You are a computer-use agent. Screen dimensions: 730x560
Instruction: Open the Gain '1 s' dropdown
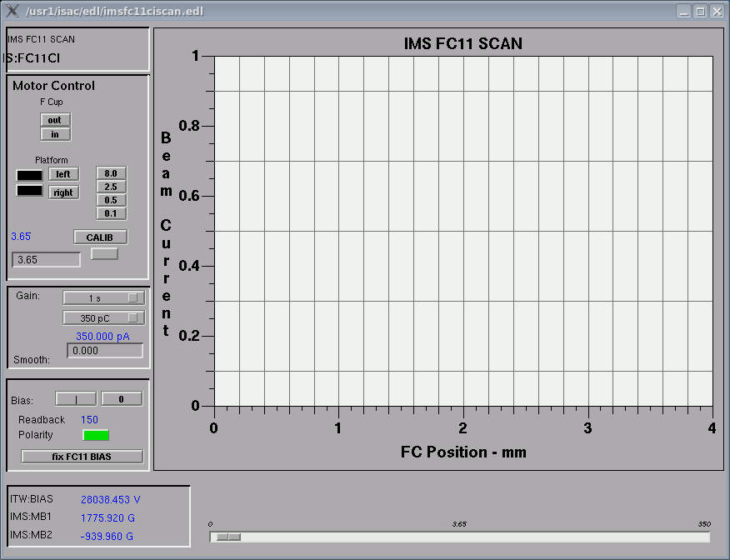[103, 297]
